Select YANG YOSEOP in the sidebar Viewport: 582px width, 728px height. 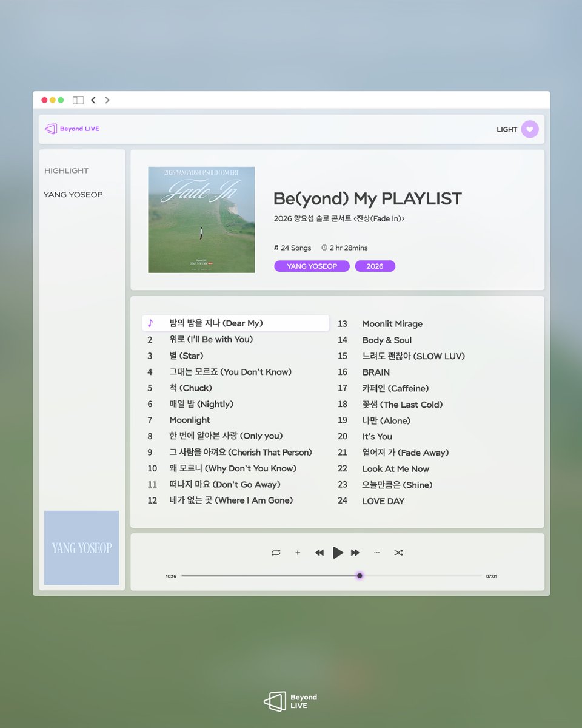[73, 195]
